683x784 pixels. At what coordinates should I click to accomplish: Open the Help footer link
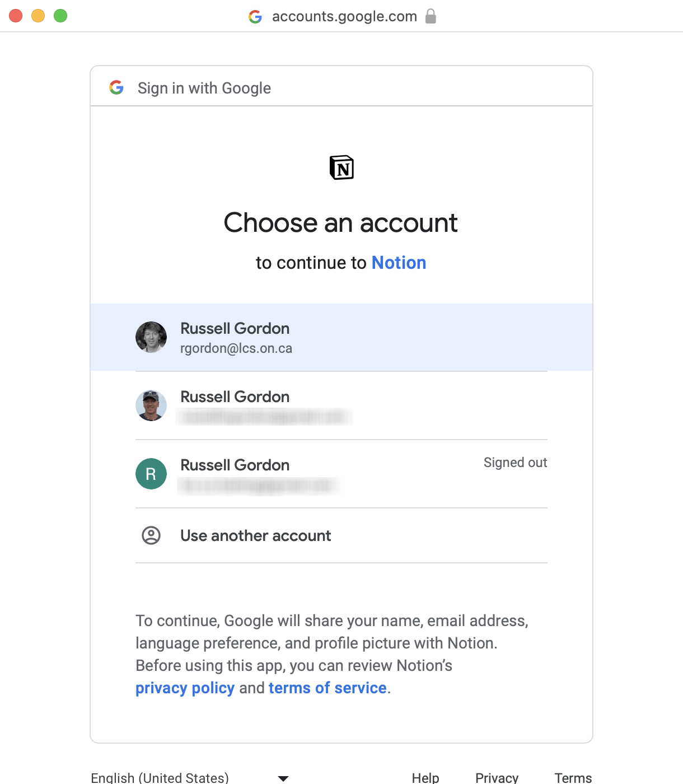click(x=425, y=777)
